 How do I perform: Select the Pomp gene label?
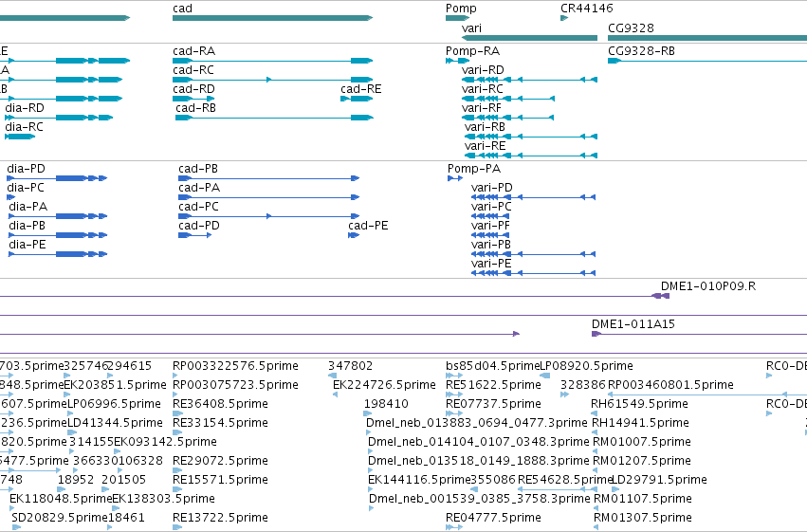461,9
